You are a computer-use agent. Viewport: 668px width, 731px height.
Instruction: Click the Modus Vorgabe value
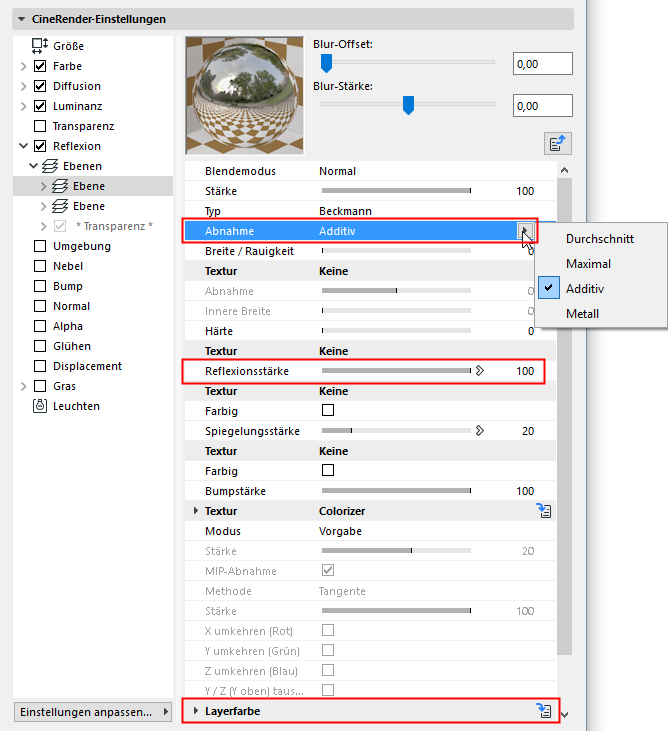340,531
